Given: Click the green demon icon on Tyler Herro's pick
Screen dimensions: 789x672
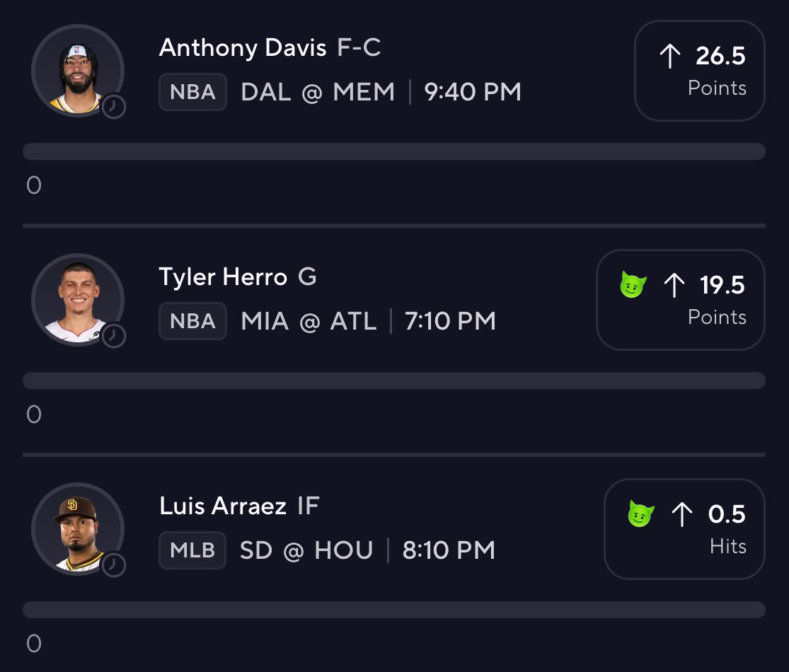Looking at the screenshot, I should [633, 284].
